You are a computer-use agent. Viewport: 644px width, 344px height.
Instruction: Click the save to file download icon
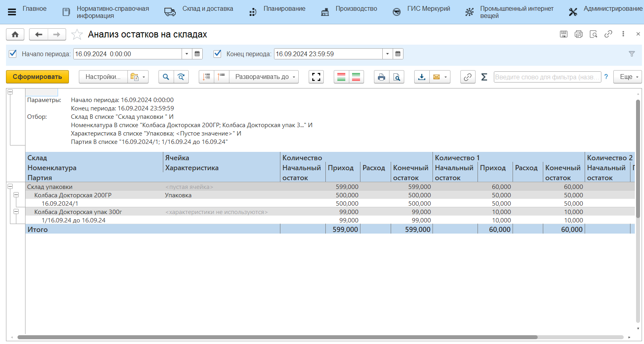422,77
